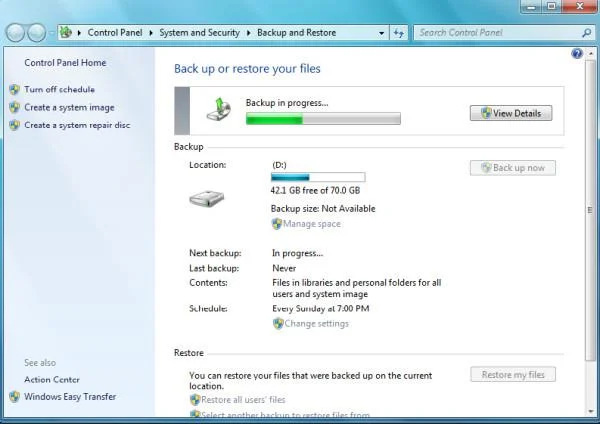This screenshot has width=600, height=424.
Task: Click the Last backup 'Never' value
Action: pyautogui.click(x=284, y=268)
